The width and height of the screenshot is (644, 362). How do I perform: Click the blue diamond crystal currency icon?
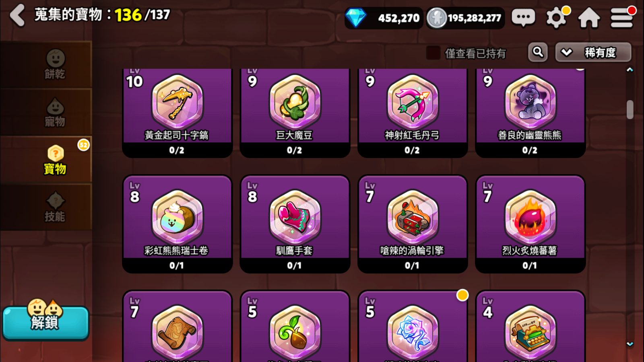click(356, 18)
